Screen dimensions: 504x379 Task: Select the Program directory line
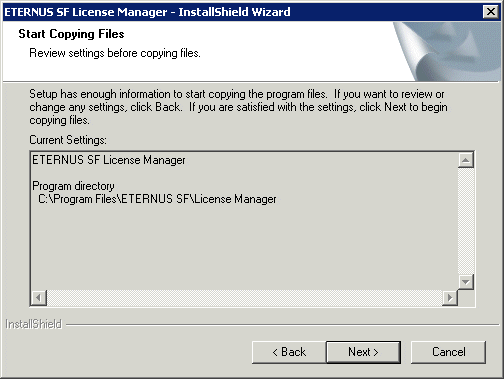73,186
